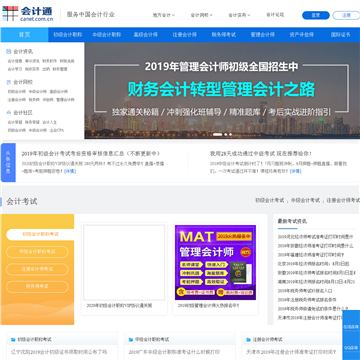
Task: Go to 首页 tab
Action: point(24,35)
